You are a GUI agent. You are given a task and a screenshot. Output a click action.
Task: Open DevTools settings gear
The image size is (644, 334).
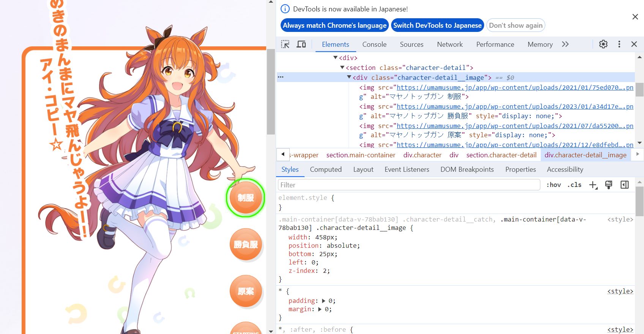(x=603, y=44)
